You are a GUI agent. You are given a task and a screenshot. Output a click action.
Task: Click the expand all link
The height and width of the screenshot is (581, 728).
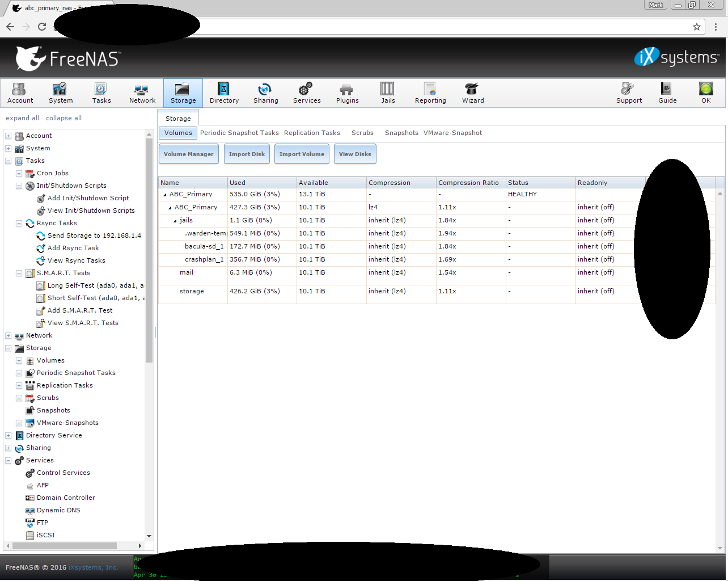pos(22,118)
